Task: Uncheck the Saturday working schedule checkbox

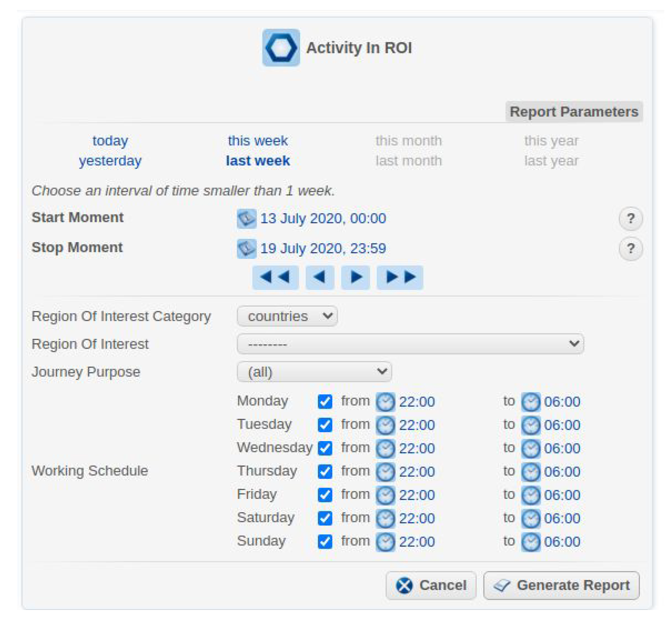Action: pyautogui.click(x=325, y=518)
